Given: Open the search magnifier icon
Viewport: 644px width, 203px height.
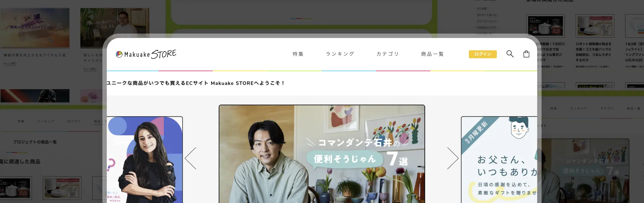Looking at the screenshot, I should (x=510, y=54).
